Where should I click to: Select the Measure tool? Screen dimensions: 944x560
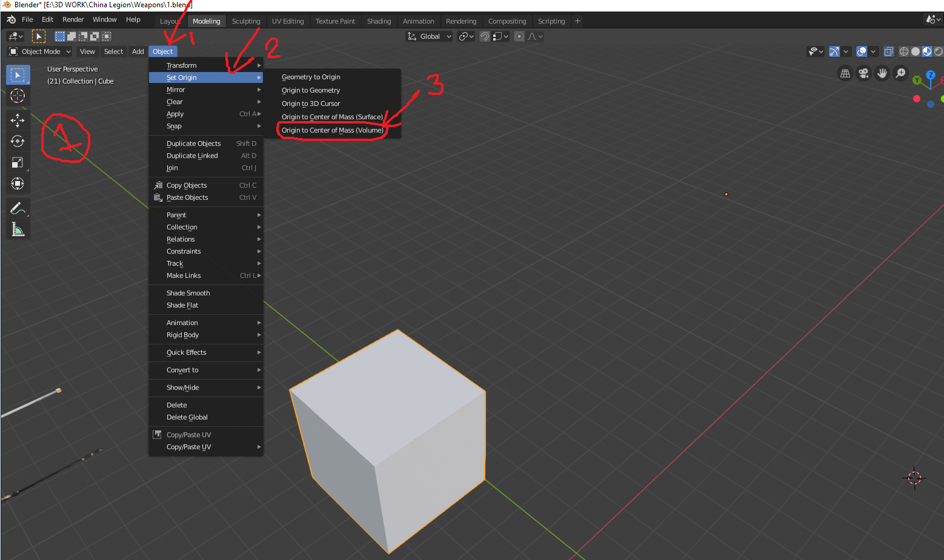[x=18, y=229]
